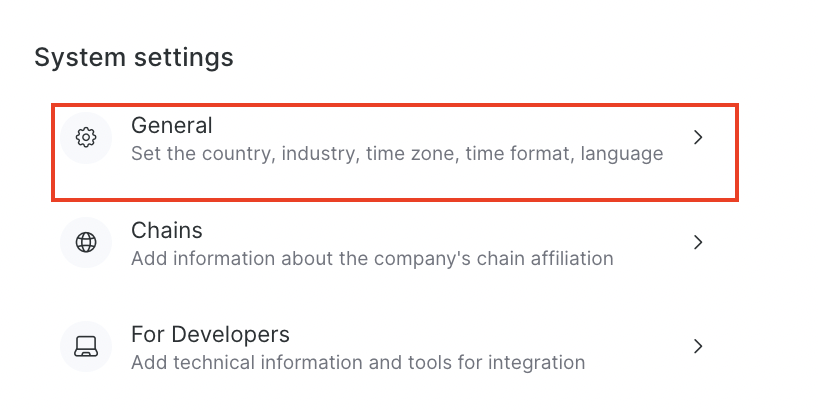
Task: Click the gear icon beside General
Action: pos(86,138)
